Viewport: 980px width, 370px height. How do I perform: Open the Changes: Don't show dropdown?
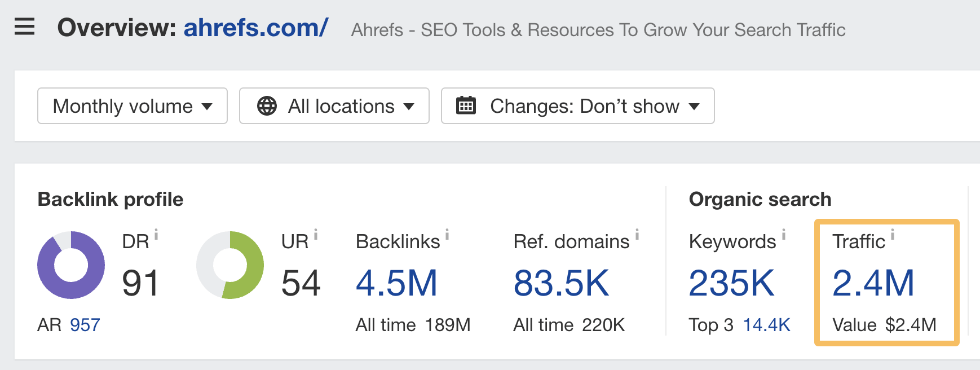577,106
